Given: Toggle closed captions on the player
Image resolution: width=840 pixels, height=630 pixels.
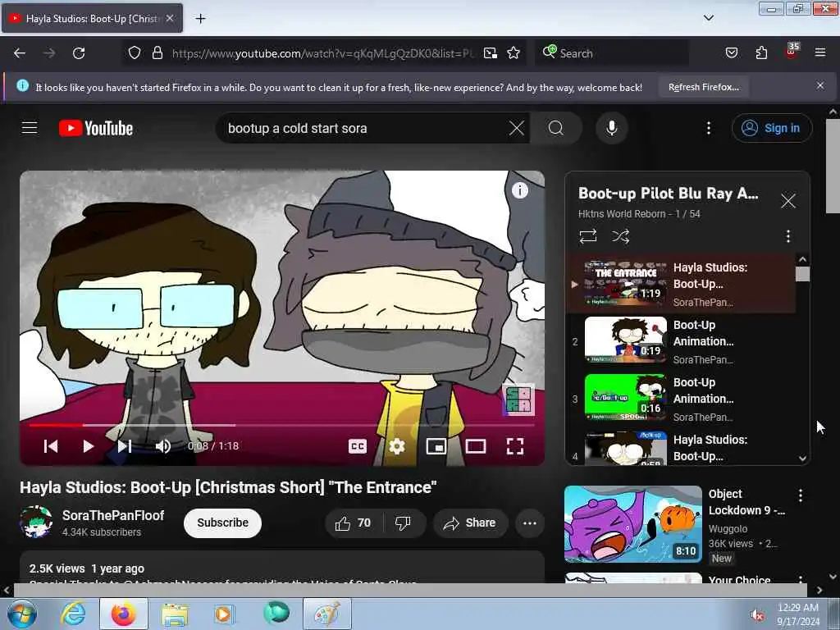Looking at the screenshot, I should pyautogui.click(x=358, y=446).
